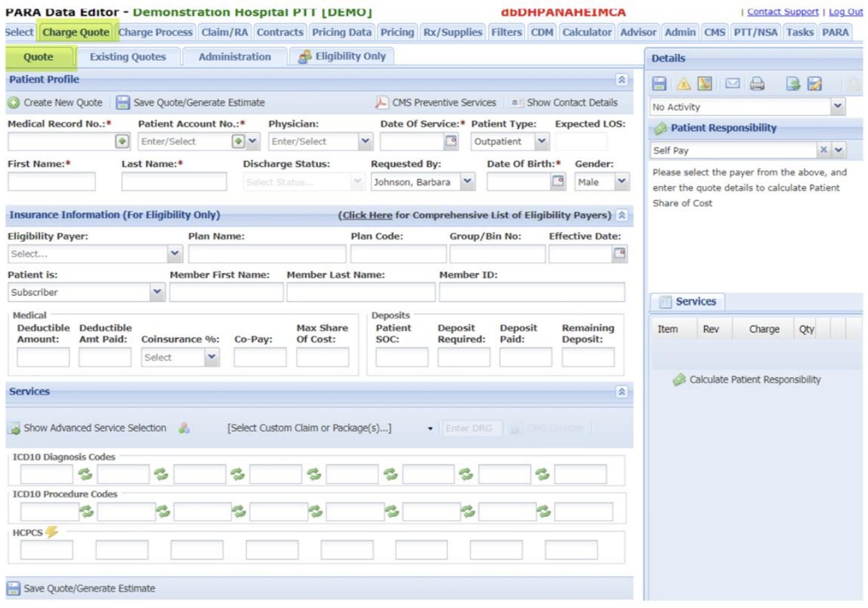Click the bottom Save Quote/Generate Estimate disk icon
The height and width of the screenshot is (608, 868).
pos(14,589)
